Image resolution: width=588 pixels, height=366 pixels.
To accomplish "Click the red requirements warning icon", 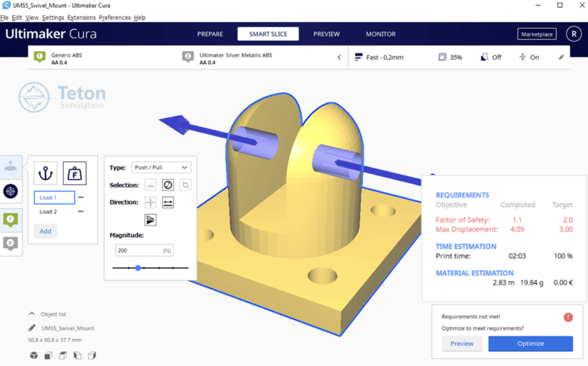I will tap(568, 317).
